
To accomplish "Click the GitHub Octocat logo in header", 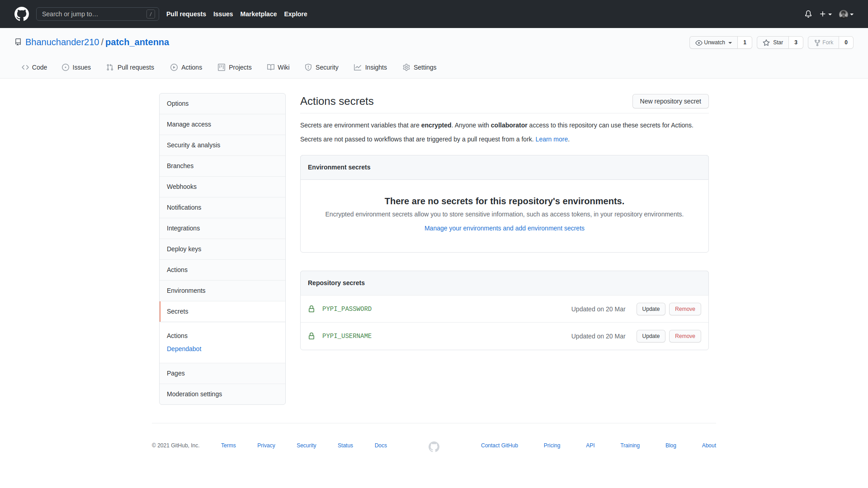I will pos(22,14).
